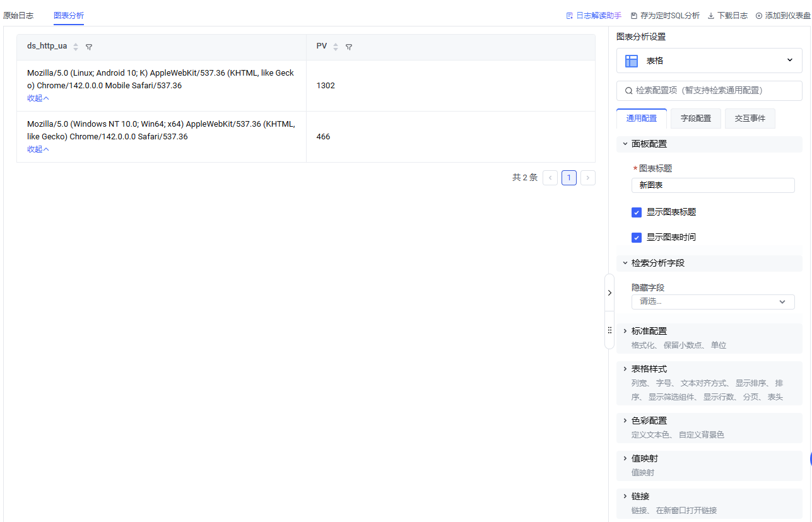Click 添加到仪表盘 option
812x522 pixels.
pos(783,16)
